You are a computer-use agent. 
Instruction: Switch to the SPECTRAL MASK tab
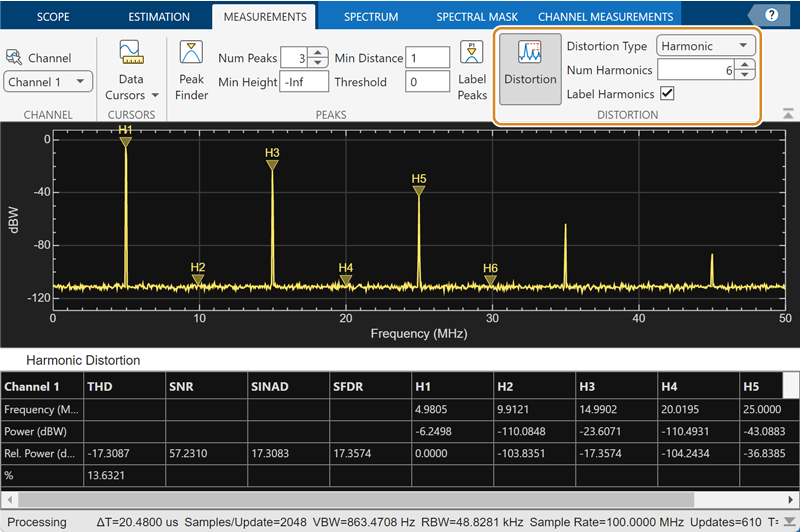[477, 17]
